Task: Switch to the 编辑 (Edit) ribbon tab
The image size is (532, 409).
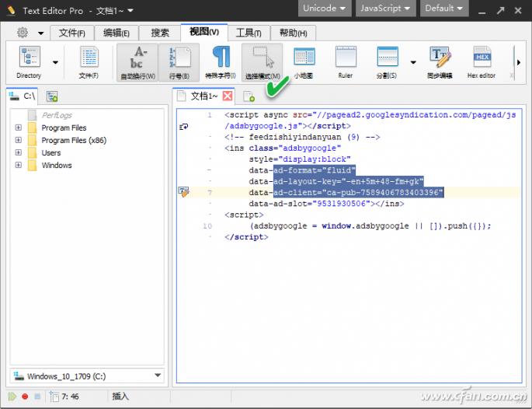Action: pos(117,33)
